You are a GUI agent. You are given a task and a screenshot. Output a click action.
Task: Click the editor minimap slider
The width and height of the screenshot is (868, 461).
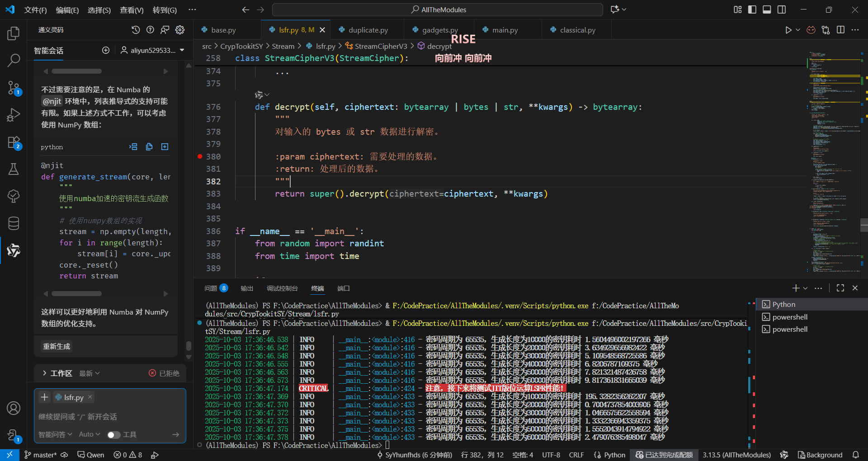(x=864, y=225)
